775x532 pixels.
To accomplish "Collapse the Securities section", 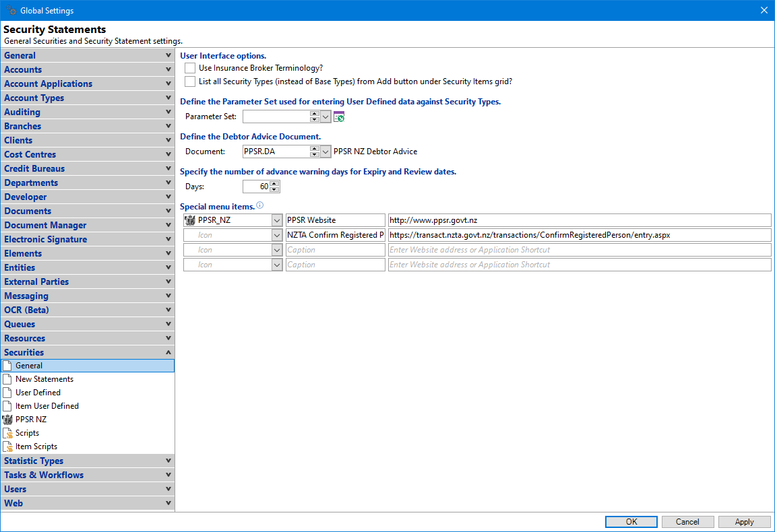I will point(88,352).
